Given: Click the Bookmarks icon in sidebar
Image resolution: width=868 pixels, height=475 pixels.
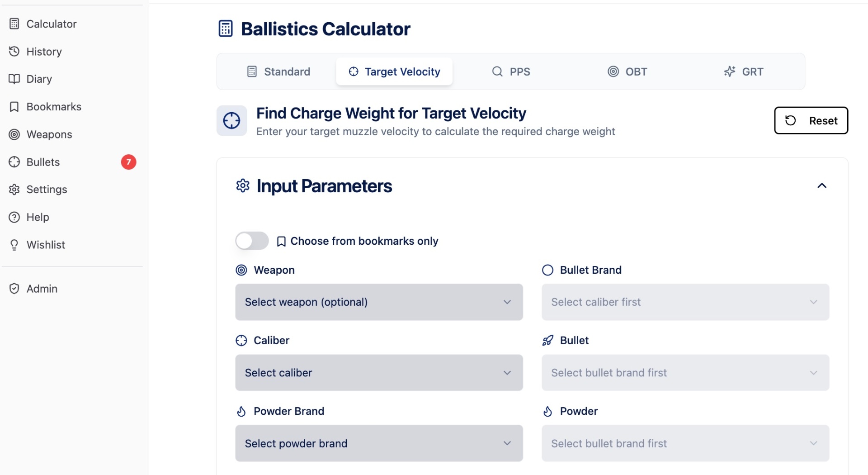Looking at the screenshot, I should [x=14, y=107].
